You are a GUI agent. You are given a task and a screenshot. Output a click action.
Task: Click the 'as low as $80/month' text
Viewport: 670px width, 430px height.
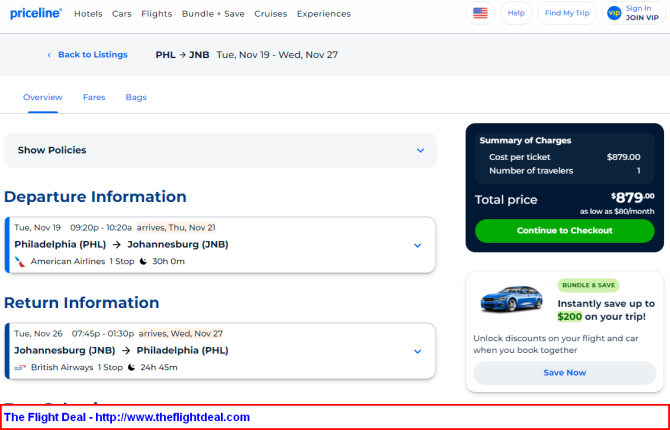pos(617,212)
